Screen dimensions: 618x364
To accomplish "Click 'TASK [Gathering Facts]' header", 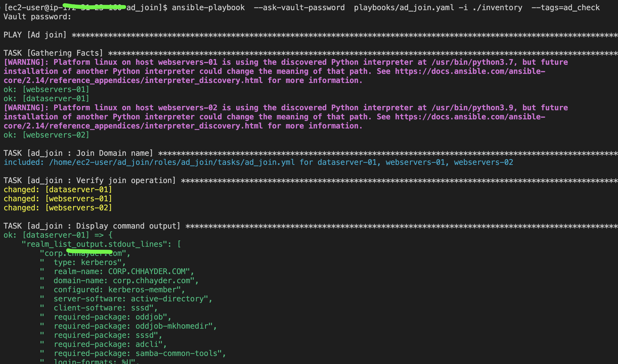I will coord(53,53).
